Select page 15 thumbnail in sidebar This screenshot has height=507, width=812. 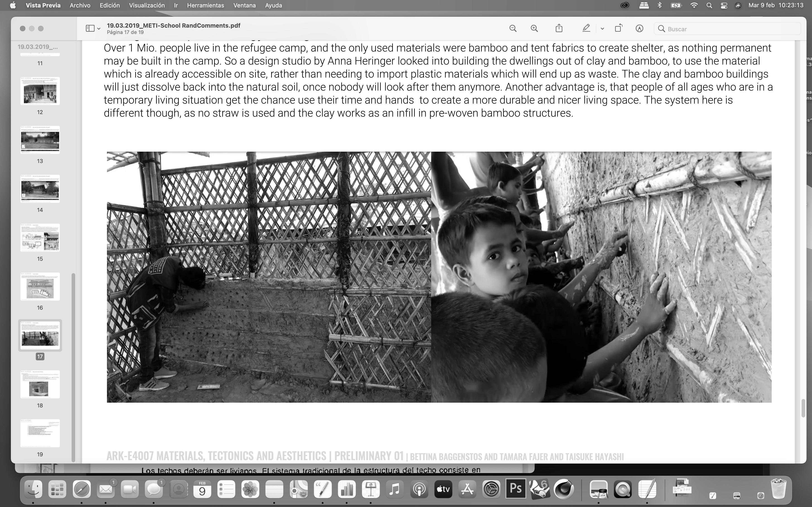[x=40, y=238]
